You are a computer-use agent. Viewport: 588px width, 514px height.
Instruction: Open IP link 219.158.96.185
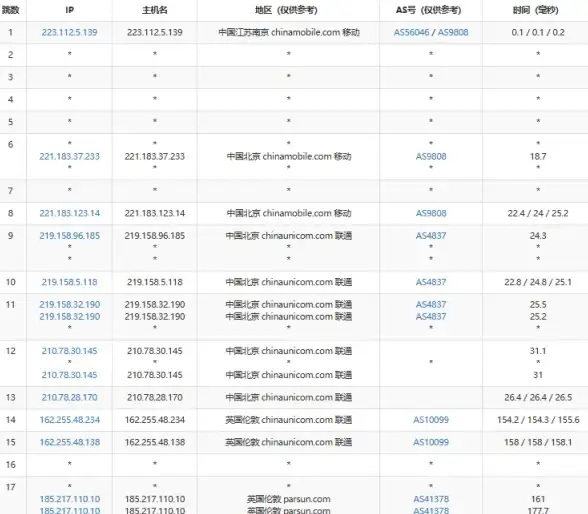(69, 236)
